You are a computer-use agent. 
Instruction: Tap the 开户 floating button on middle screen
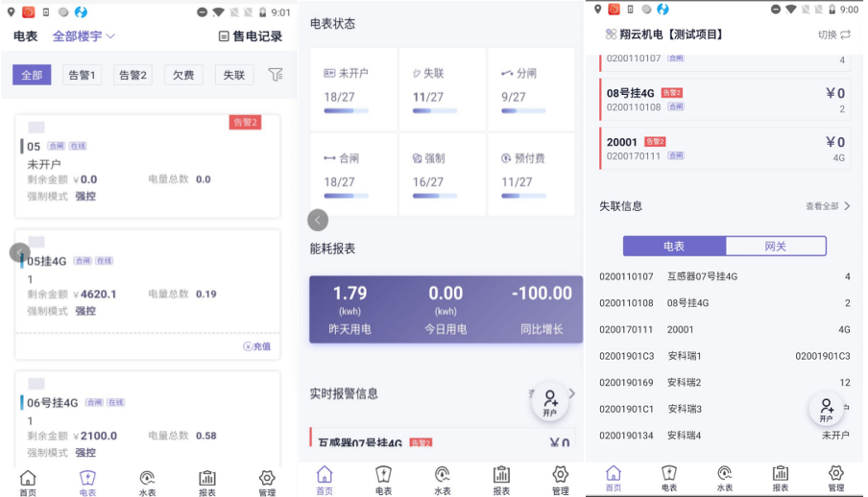point(550,404)
